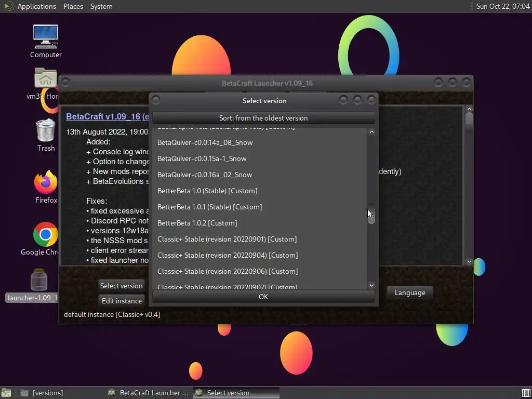The width and height of the screenshot is (532, 399).
Task: Click changelog scroll up arrow in launcher
Action: click(469, 109)
